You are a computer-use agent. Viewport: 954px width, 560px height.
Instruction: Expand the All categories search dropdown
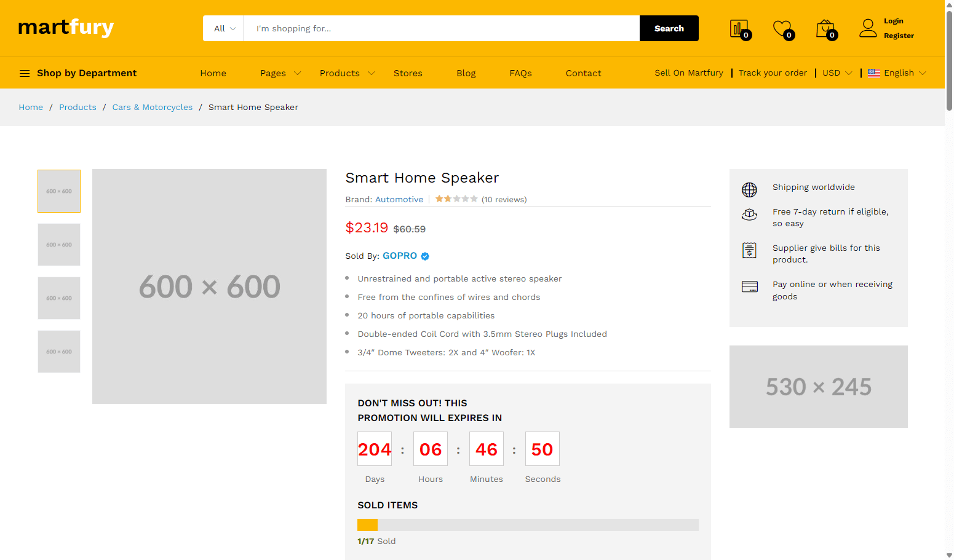[x=224, y=28]
